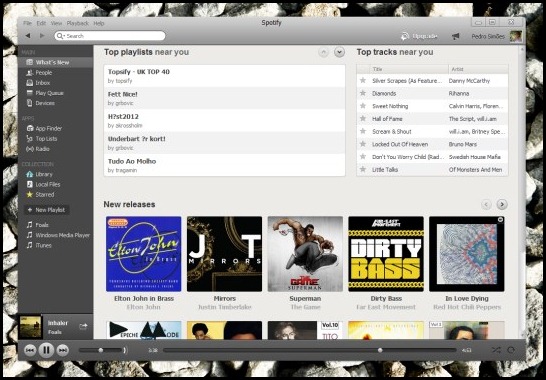Sort tracks by the Title column header

[x=409, y=69]
